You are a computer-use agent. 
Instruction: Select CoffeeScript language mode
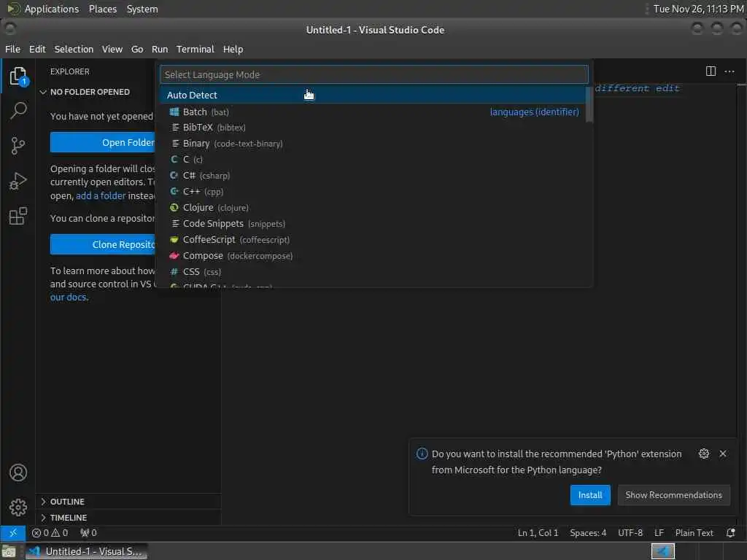374,240
